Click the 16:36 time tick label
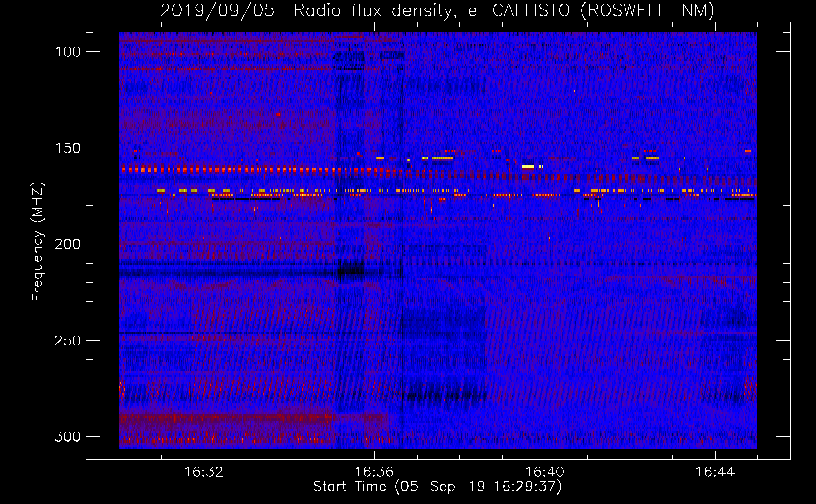The width and height of the screenshot is (816, 504). 374,472
